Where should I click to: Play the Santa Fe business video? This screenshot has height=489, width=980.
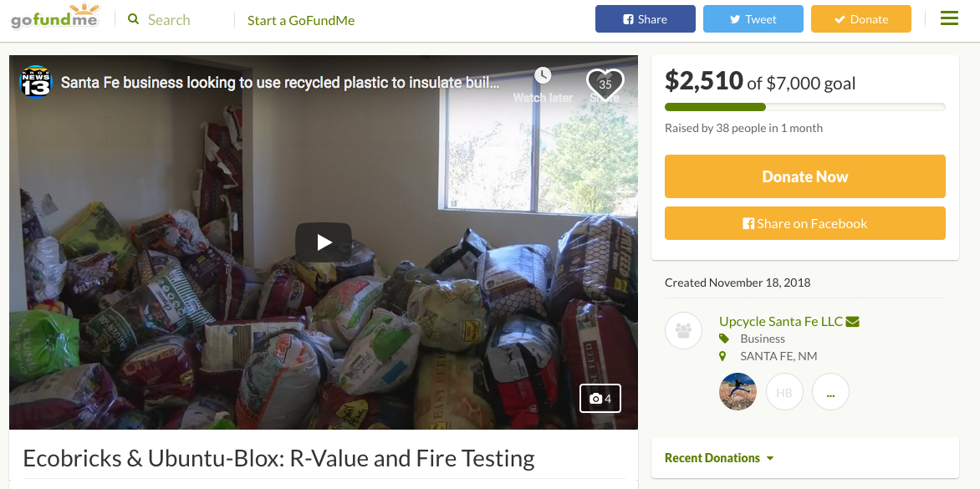coord(324,242)
